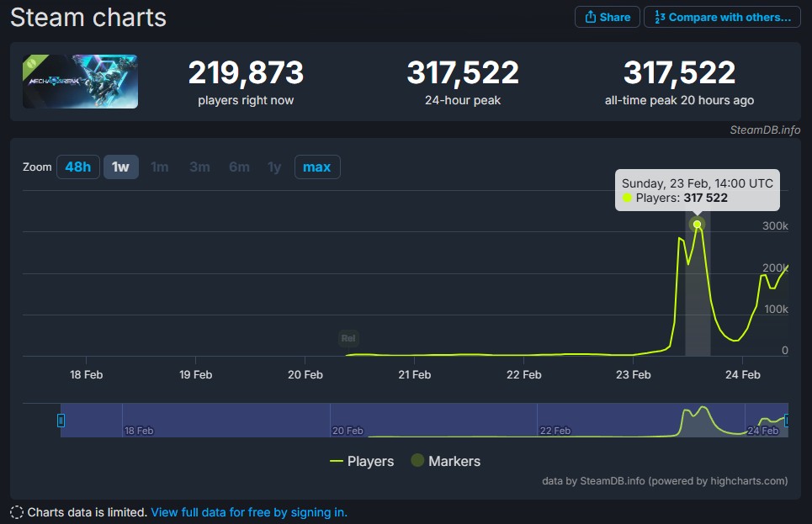Grab the right navigator range handle

[787, 420]
